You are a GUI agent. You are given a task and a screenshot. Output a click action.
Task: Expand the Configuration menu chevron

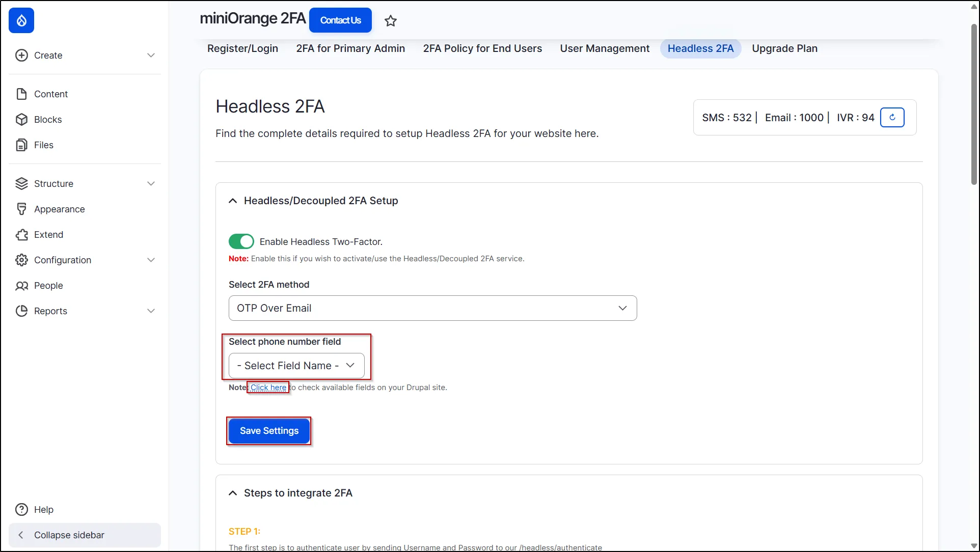coord(151,260)
